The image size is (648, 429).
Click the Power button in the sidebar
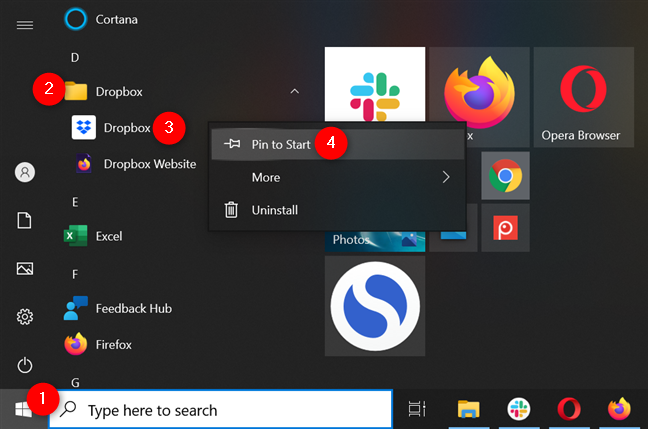tap(25, 365)
